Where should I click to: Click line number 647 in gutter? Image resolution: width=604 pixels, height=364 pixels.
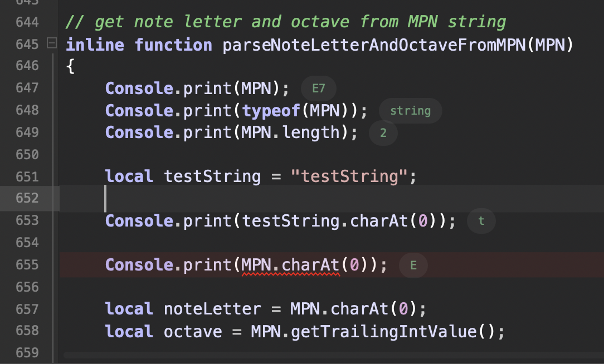click(27, 88)
